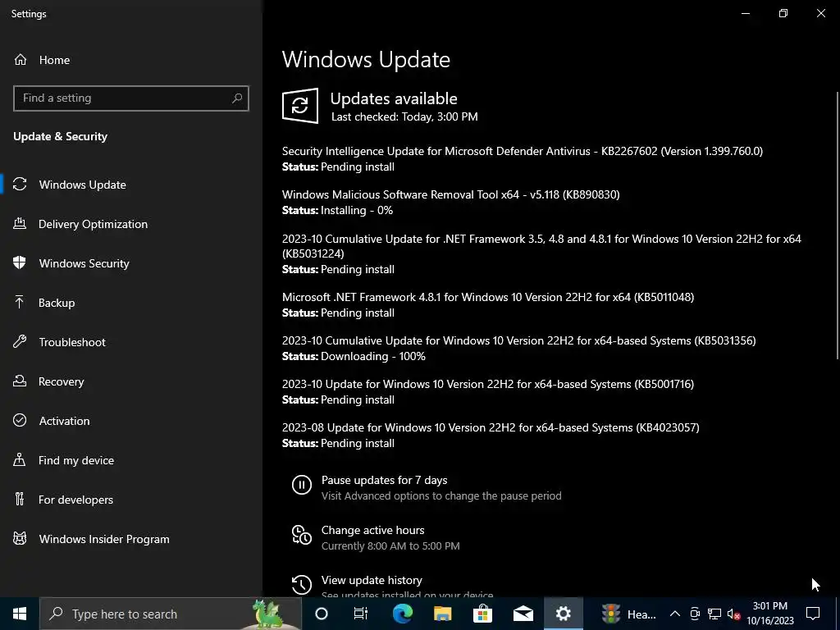Click the Find my device person icon

point(20,459)
